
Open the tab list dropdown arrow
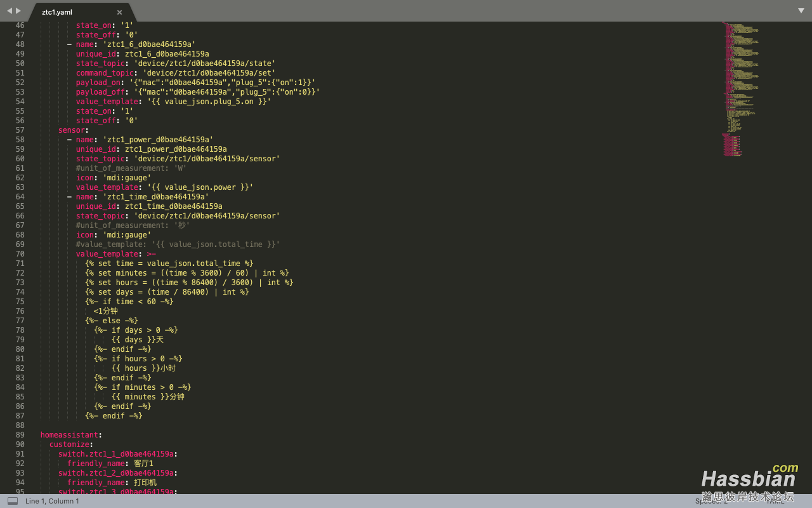click(801, 11)
